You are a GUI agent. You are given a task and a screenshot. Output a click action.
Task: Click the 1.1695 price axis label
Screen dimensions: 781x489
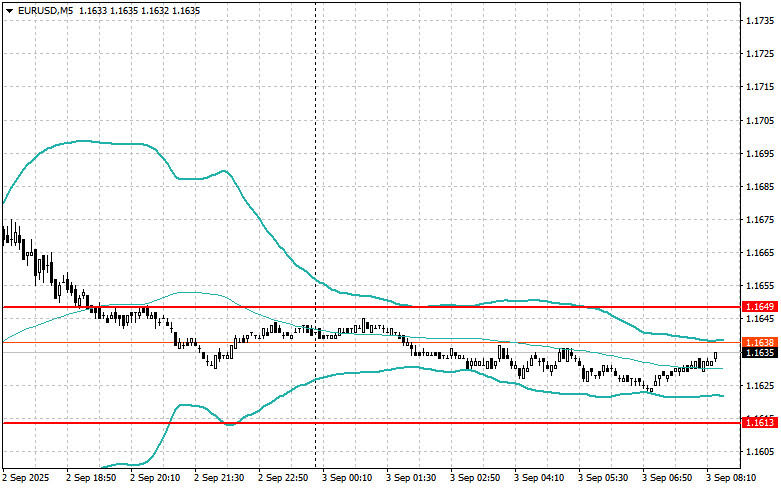tap(760, 153)
